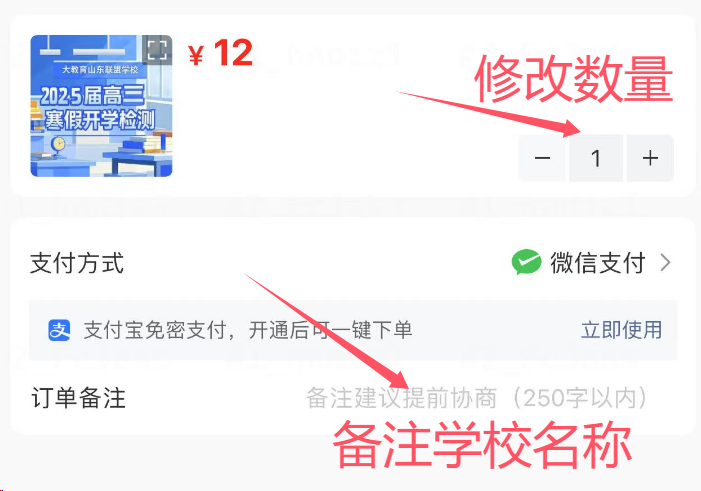Tap the yen currency symbol

[x=196, y=56]
